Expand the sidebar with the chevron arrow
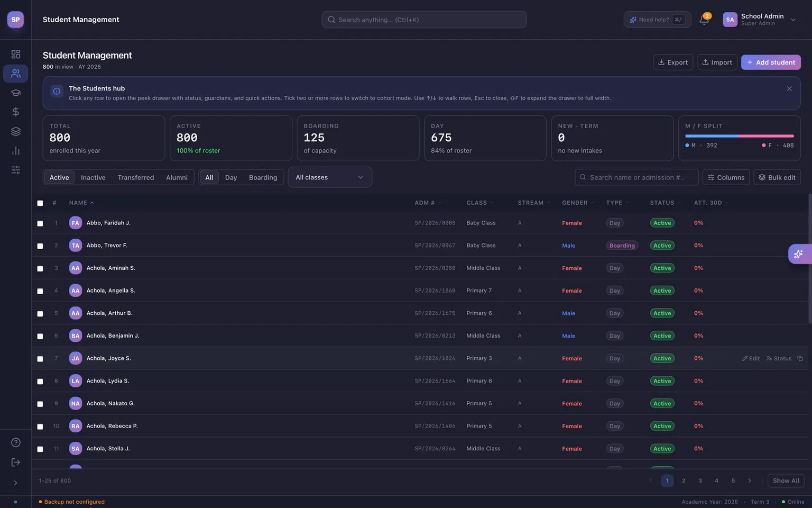 [15, 483]
